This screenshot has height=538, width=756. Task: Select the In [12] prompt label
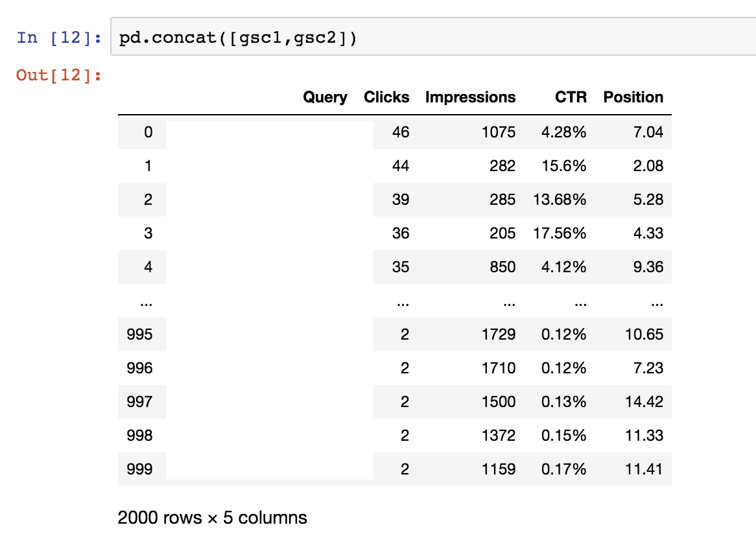[x=59, y=38]
